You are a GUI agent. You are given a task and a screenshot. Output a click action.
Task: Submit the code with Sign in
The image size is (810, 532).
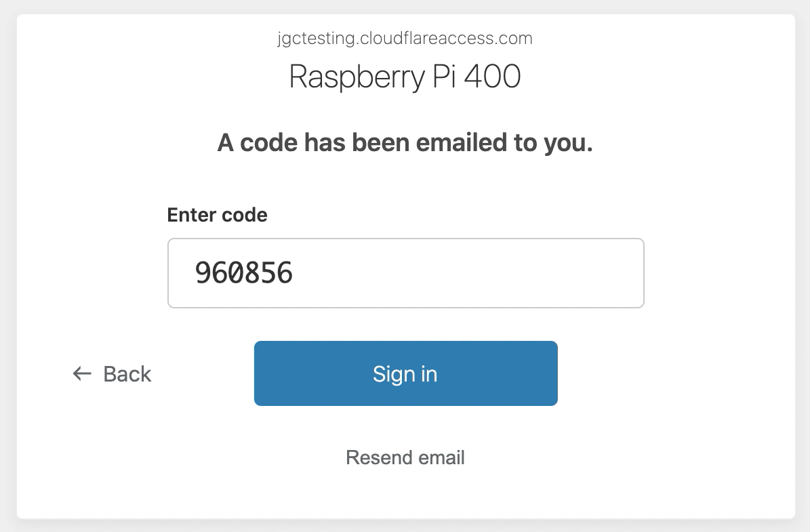405,373
